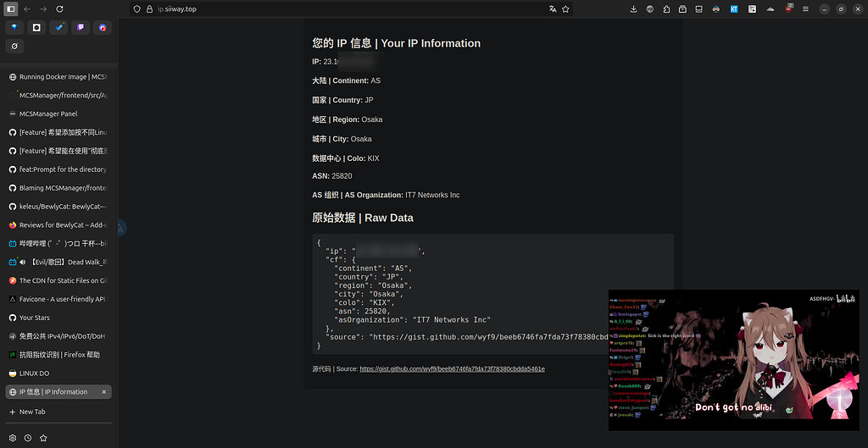
Task: Close the IP Information tab
Action: point(103,392)
